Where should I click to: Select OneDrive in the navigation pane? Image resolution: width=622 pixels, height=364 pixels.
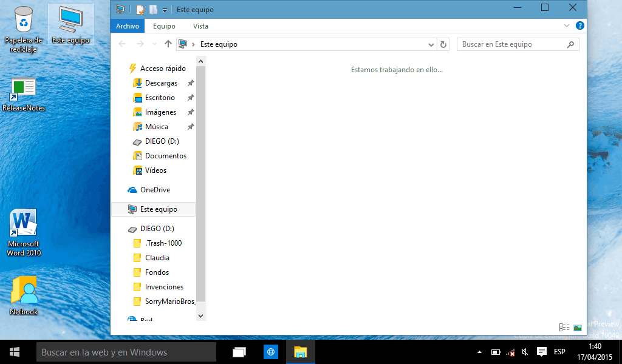(x=155, y=190)
